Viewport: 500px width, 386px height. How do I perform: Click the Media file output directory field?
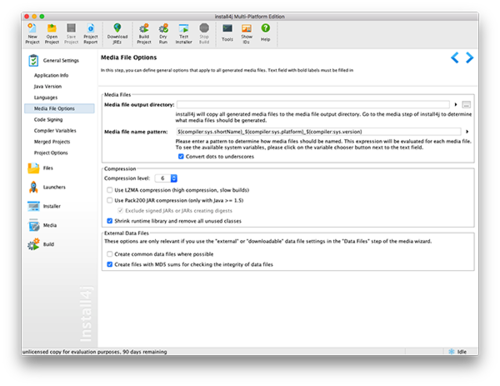313,105
